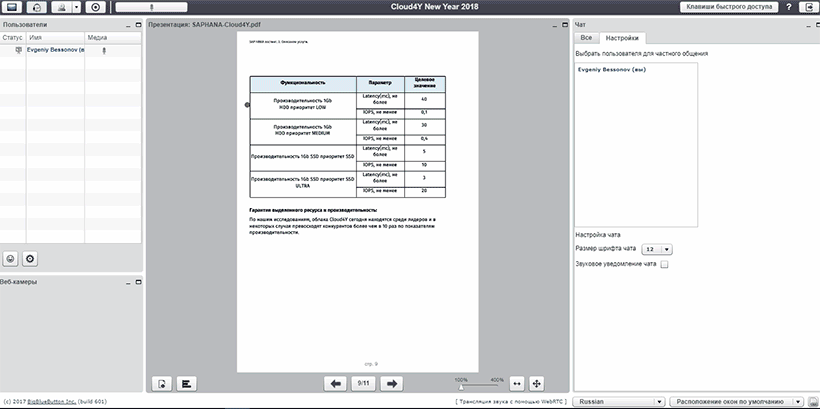The height and width of the screenshot is (409, 820).
Task: Go to the next slide
Action: (393, 383)
